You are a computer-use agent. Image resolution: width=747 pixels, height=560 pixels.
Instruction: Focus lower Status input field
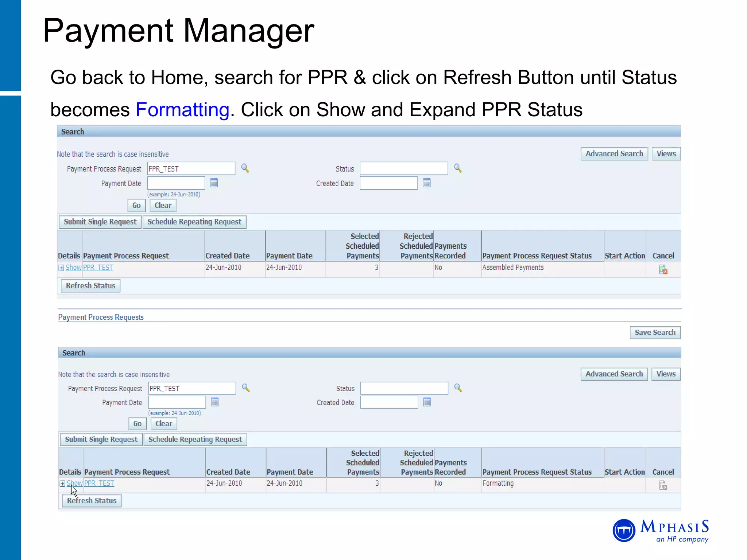[x=404, y=388]
